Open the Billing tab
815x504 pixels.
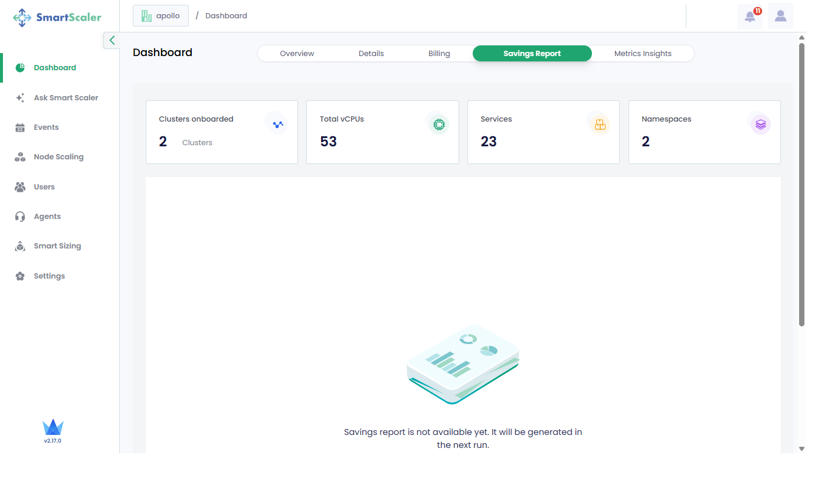tap(439, 54)
